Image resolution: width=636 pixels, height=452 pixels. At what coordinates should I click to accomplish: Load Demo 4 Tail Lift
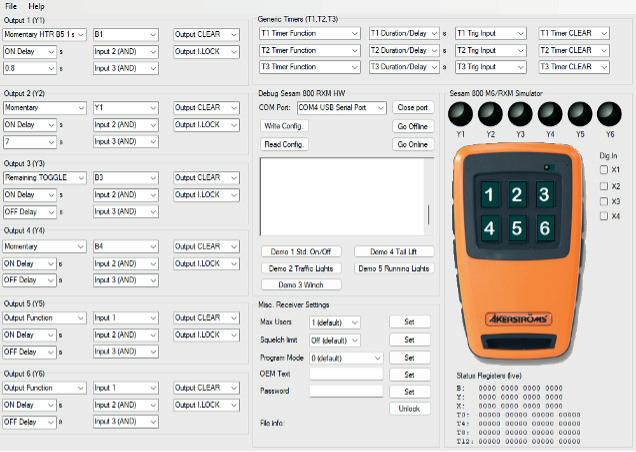[394, 252]
